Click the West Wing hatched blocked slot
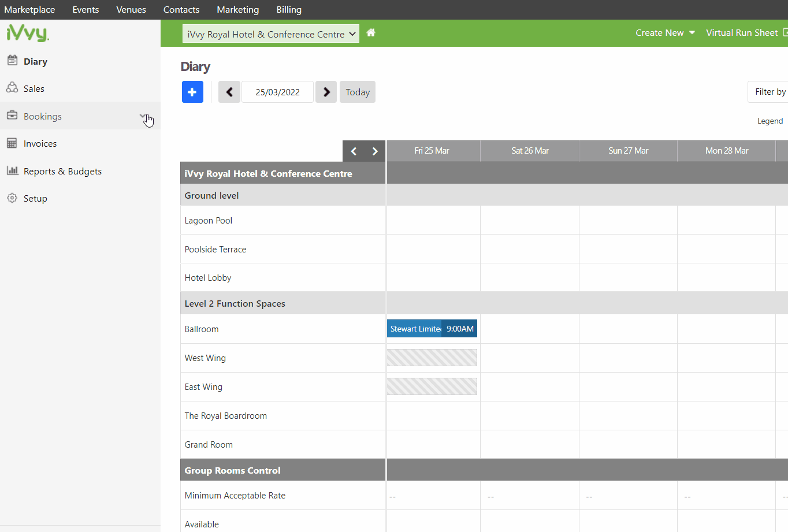This screenshot has height=532, width=788. tap(432, 358)
